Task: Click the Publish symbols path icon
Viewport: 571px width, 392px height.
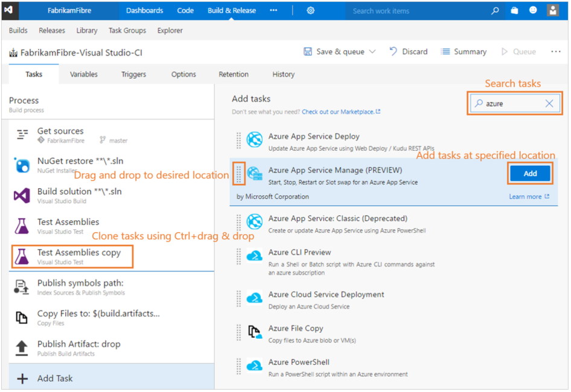Action: tap(22, 287)
